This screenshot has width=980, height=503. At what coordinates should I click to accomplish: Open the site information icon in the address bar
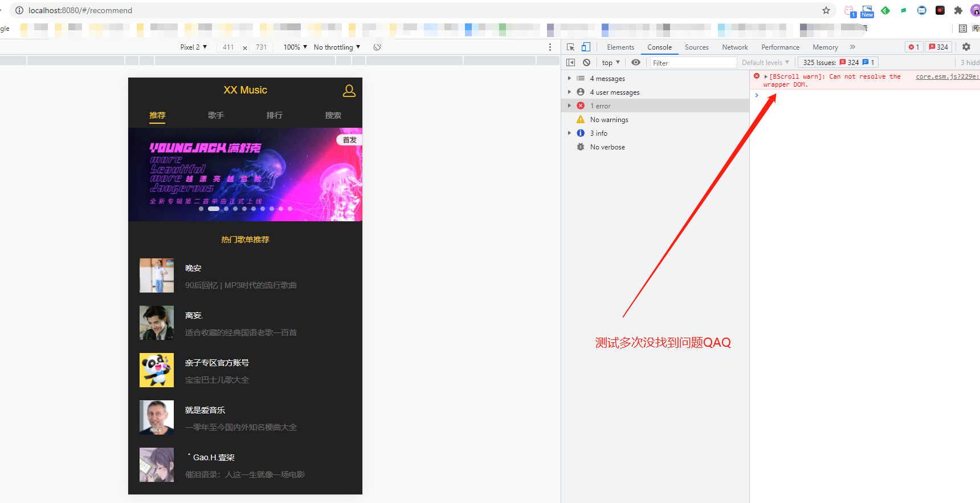point(19,10)
